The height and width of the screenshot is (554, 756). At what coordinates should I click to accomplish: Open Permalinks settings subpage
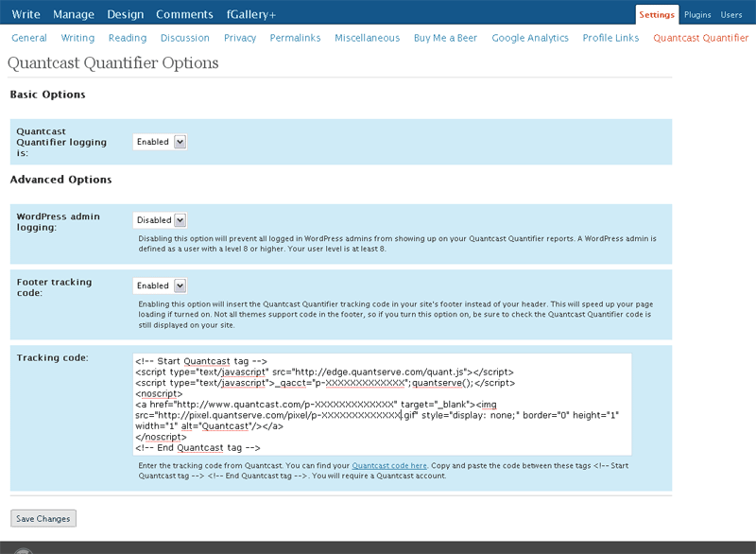(295, 38)
